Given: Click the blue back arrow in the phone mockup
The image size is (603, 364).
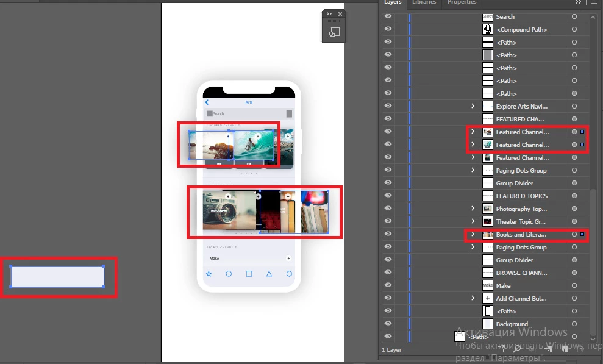Looking at the screenshot, I should (x=207, y=102).
